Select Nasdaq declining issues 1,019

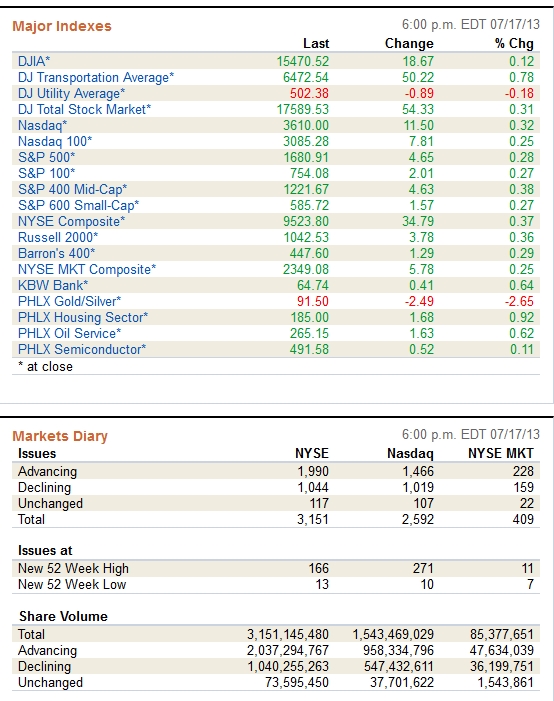pos(418,487)
